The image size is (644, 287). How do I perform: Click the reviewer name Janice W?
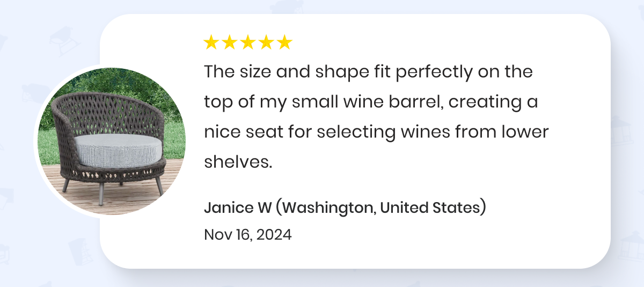tap(237, 207)
